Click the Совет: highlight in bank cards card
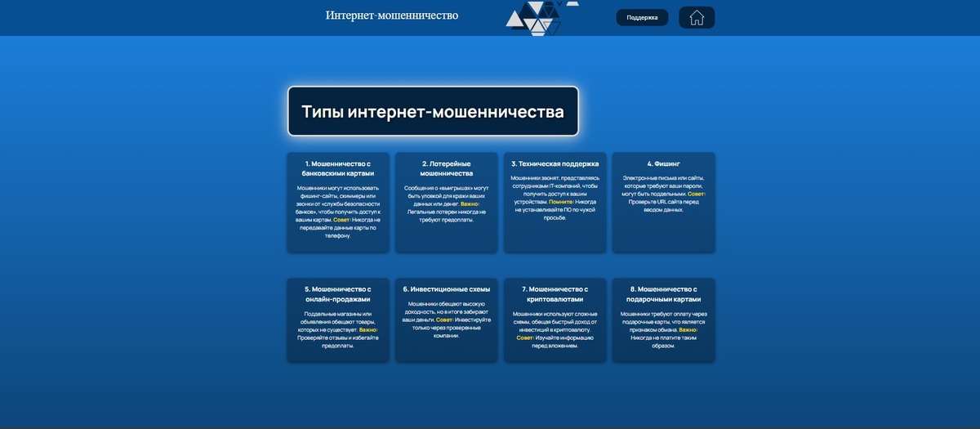The height and width of the screenshot is (429, 980). 343,220
